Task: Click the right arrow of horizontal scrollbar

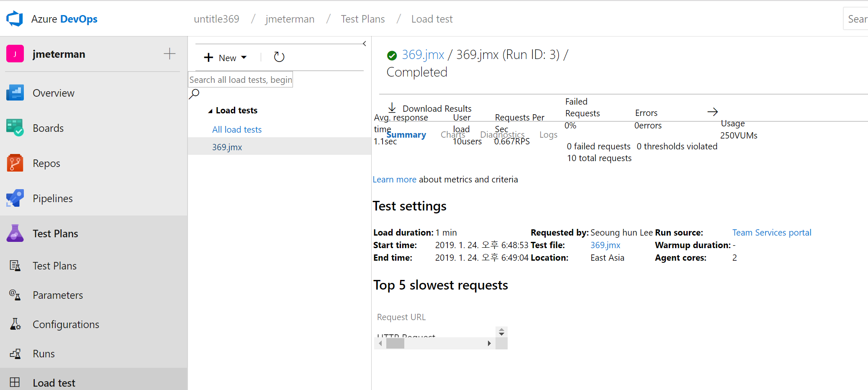Action: click(489, 344)
